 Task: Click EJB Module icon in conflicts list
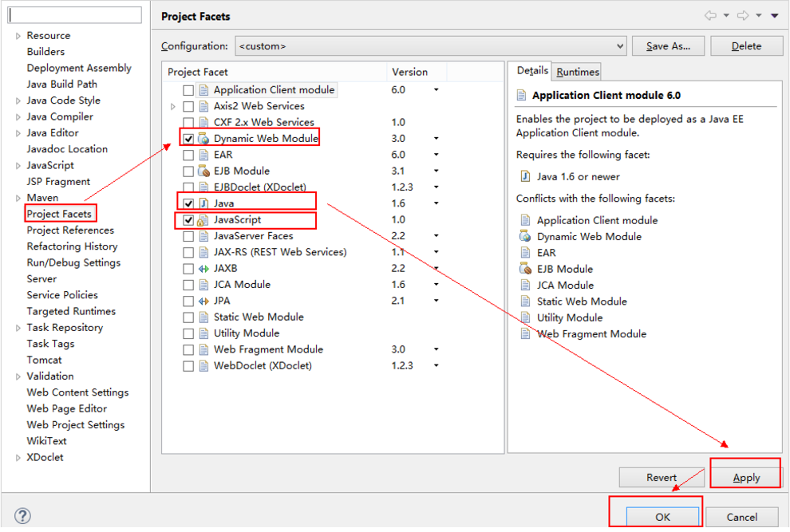pos(525,269)
